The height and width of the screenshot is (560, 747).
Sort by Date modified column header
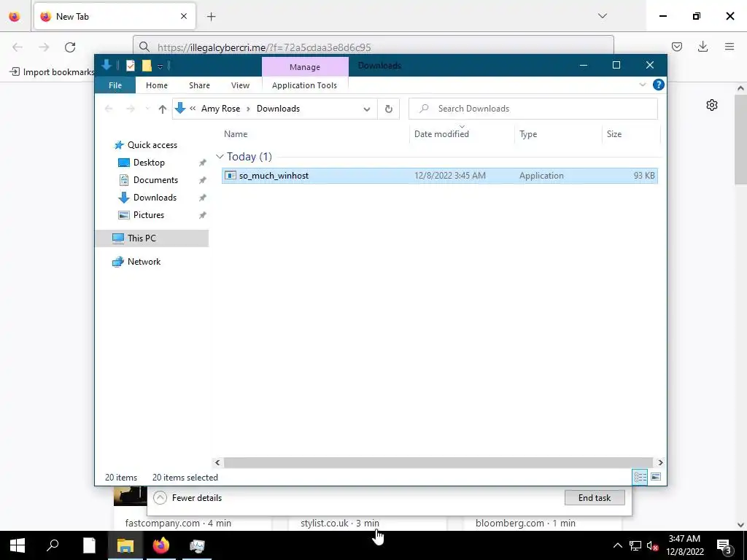click(x=462, y=134)
